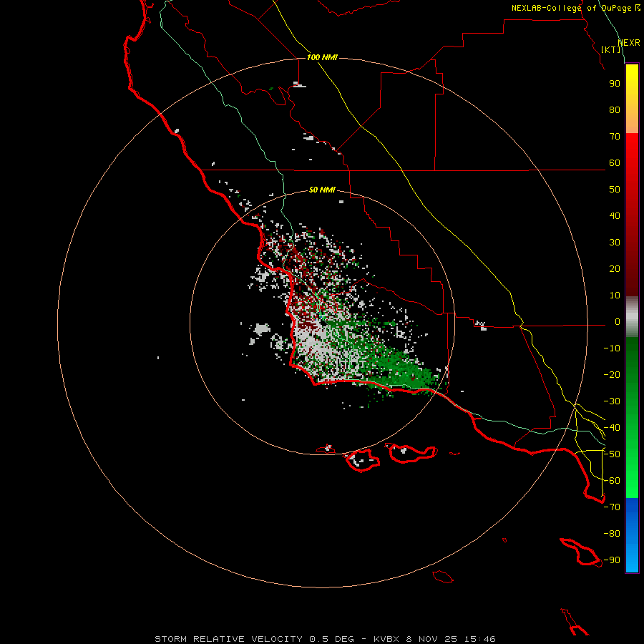Click the -70 value on velocity scale
The image size is (644, 644).
[612, 507]
